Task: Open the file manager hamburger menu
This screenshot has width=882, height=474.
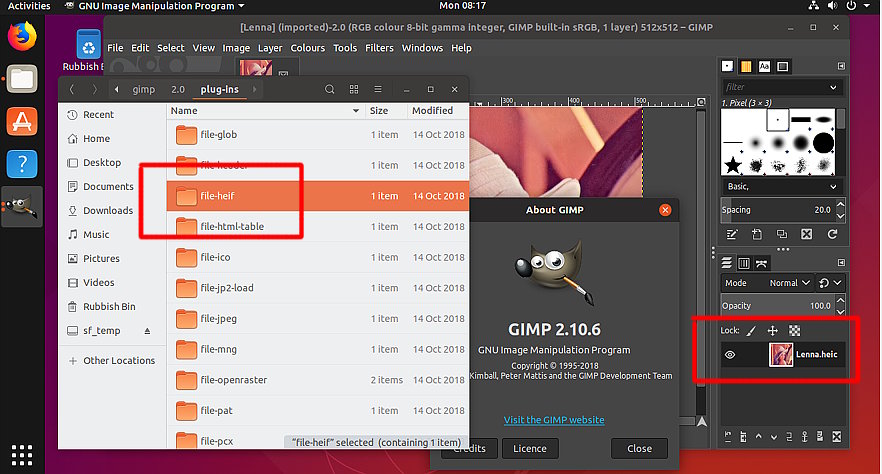Action: 378,89
